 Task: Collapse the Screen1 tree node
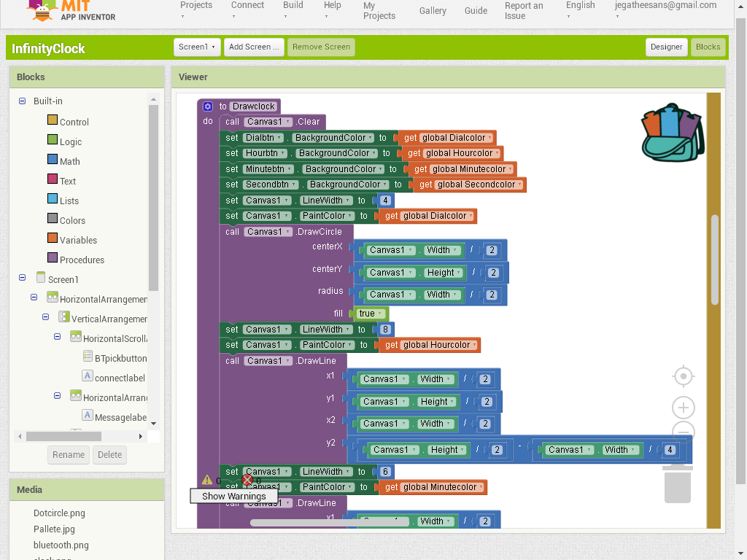point(23,279)
